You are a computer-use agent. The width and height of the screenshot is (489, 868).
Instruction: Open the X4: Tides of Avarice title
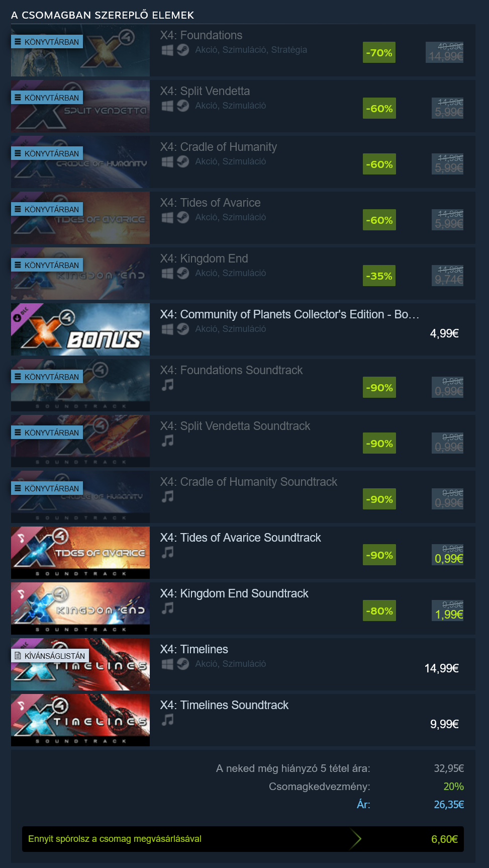pyautogui.click(x=210, y=203)
